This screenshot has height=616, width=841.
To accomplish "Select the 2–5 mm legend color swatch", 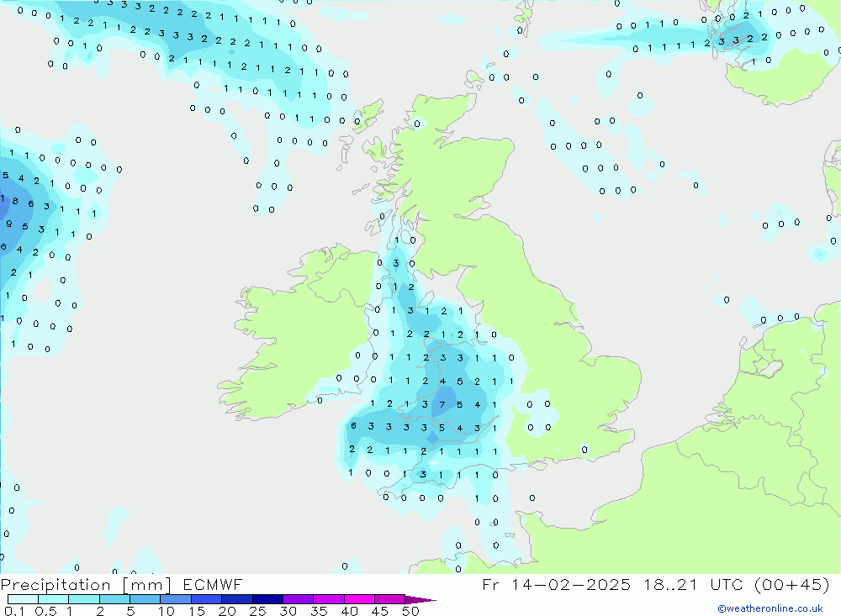I will [x=114, y=599].
